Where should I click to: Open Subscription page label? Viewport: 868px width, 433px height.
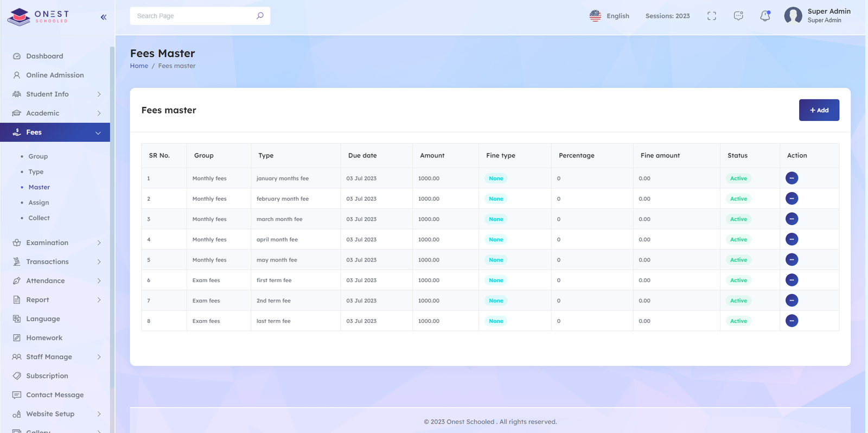click(x=47, y=375)
